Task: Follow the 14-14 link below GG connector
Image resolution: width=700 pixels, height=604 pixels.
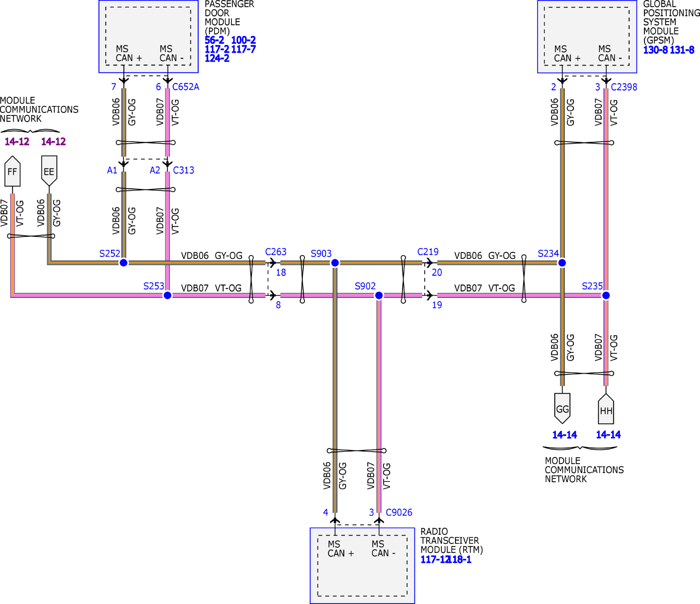Action: pyautogui.click(x=565, y=435)
